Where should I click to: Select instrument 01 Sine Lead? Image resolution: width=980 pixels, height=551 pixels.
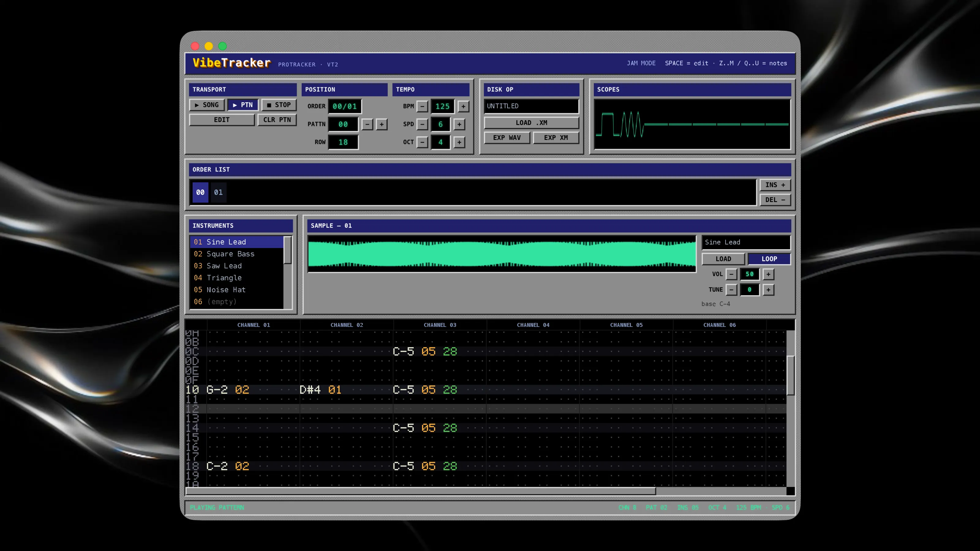[237, 242]
